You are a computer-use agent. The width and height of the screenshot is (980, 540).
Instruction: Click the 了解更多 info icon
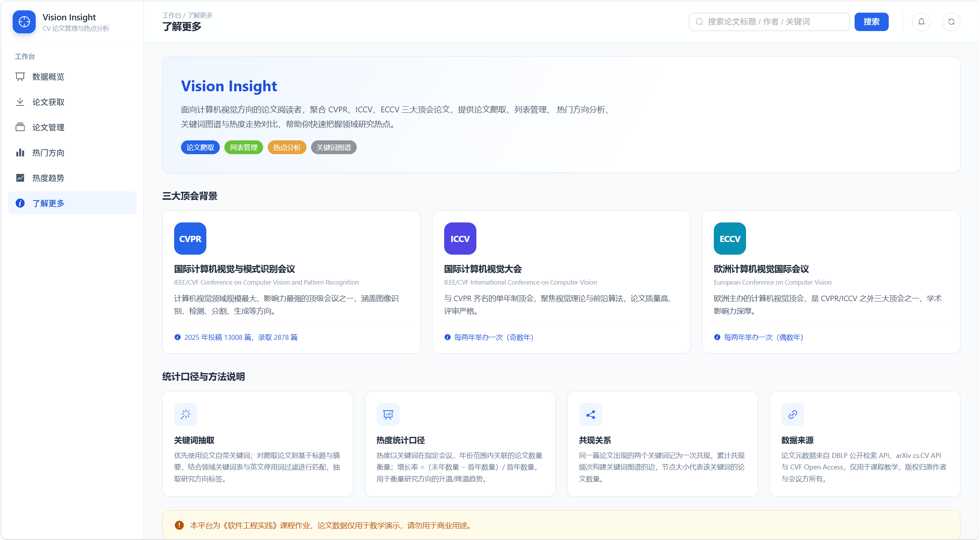[x=20, y=203]
